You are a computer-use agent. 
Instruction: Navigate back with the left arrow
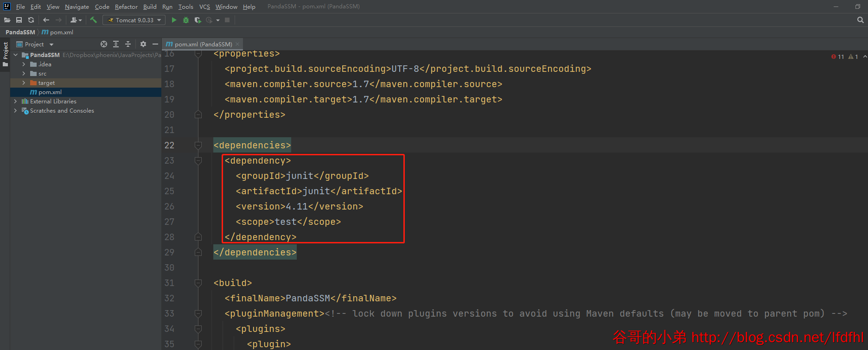pyautogui.click(x=46, y=20)
